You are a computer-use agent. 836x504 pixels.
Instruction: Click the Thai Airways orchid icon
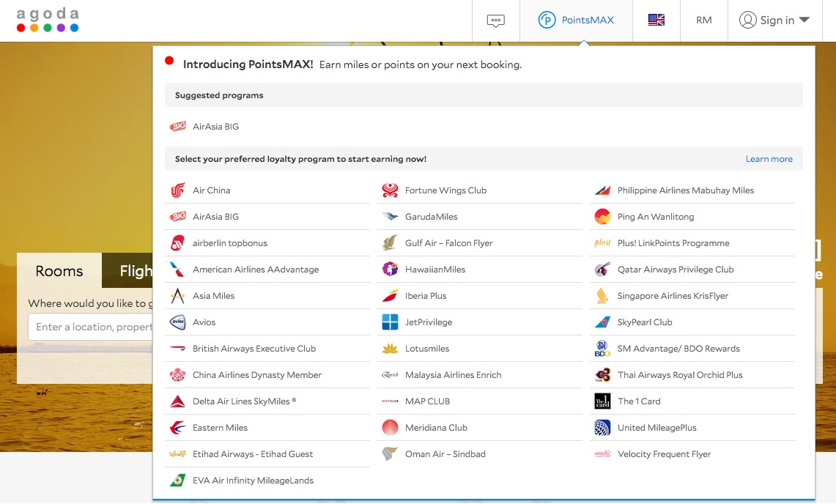click(x=602, y=375)
